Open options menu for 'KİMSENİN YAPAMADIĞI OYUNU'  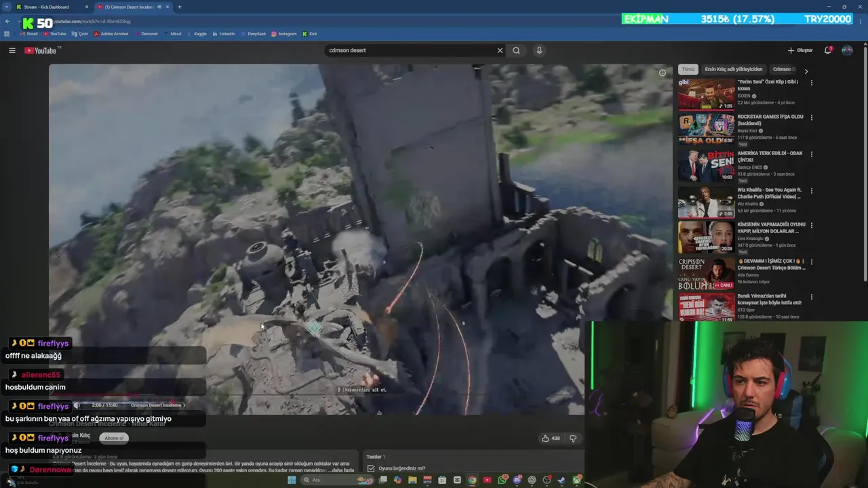coord(812,226)
